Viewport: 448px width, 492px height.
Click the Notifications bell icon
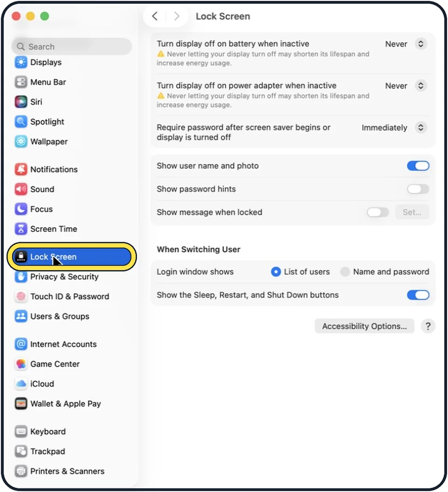(21, 169)
